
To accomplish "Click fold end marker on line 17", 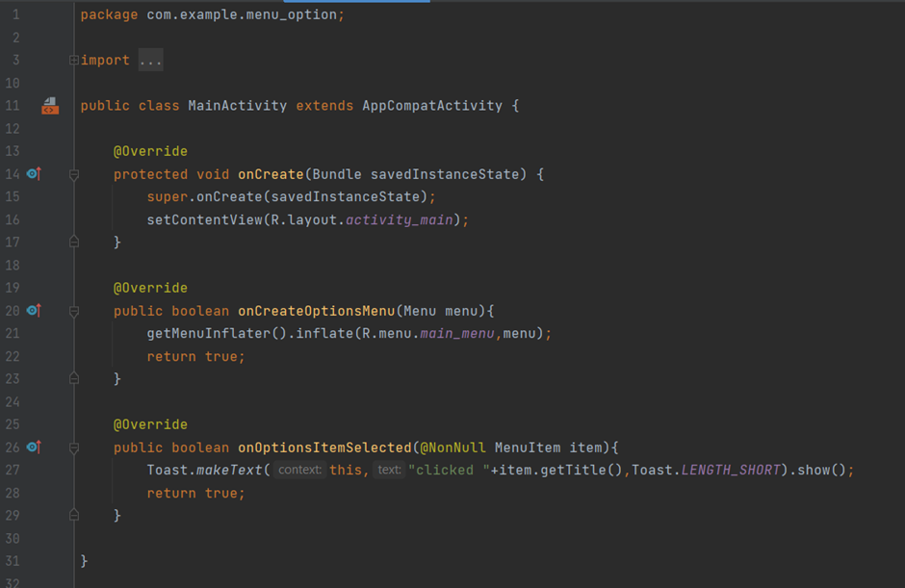I will [74, 243].
